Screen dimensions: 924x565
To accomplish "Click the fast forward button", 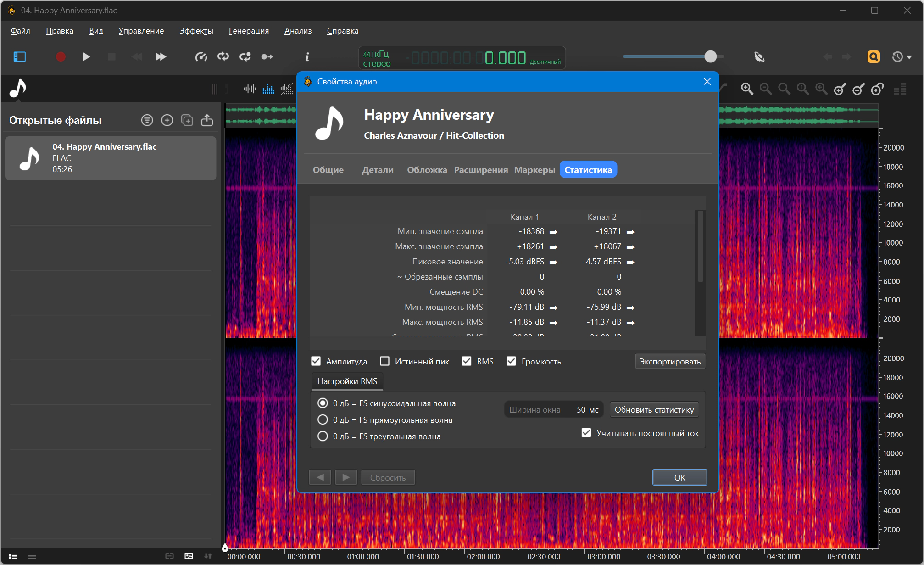I will coord(161,57).
